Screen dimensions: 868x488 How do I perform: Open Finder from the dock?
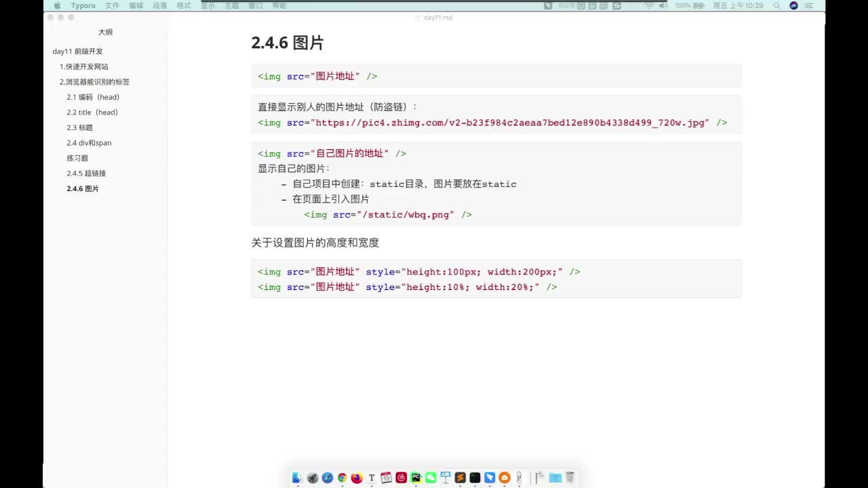click(297, 478)
